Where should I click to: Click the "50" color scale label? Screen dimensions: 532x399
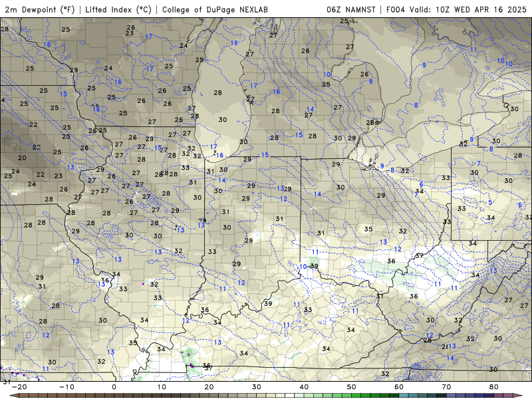[352, 387]
